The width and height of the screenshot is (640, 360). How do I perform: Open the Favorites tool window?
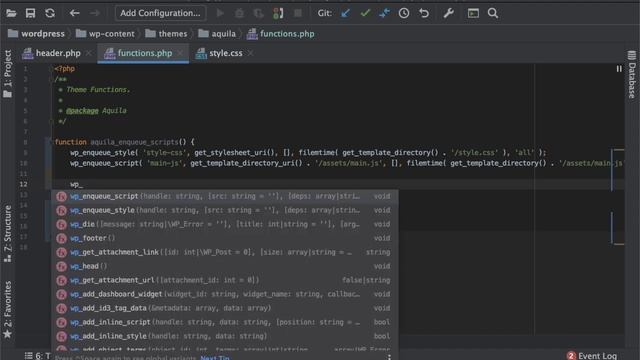pos(7,310)
